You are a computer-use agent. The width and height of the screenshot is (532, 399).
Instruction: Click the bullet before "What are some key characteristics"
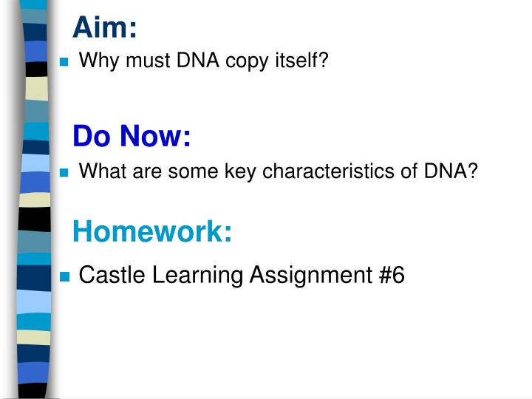64,173
